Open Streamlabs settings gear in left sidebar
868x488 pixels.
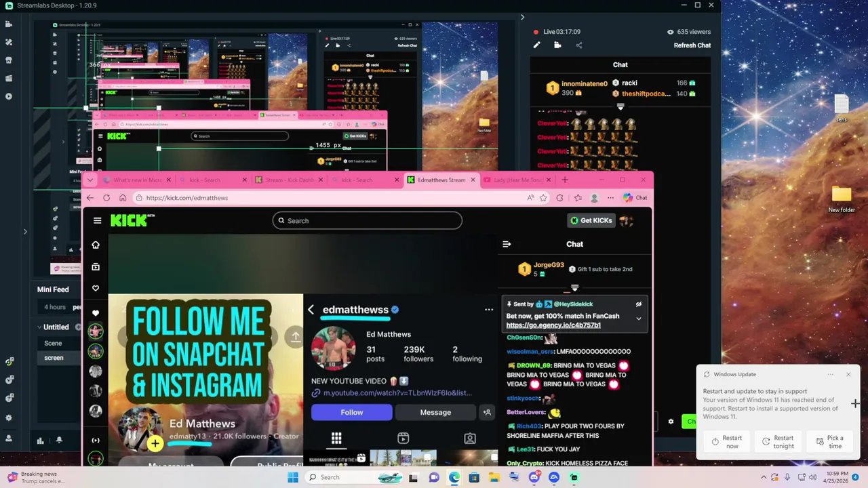click(x=9, y=418)
